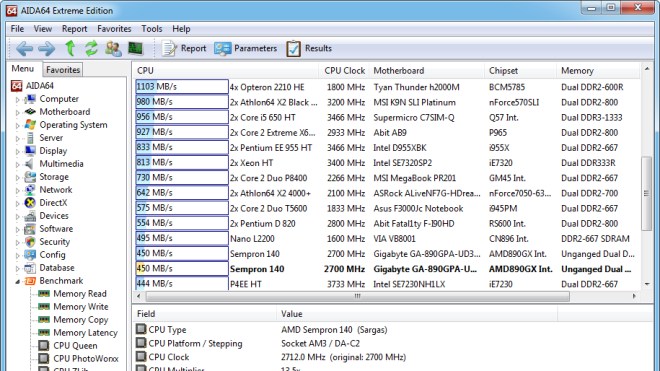Click the Report toolbar button
The height and width of the screenshot is (371, 660).
(184, 48)
